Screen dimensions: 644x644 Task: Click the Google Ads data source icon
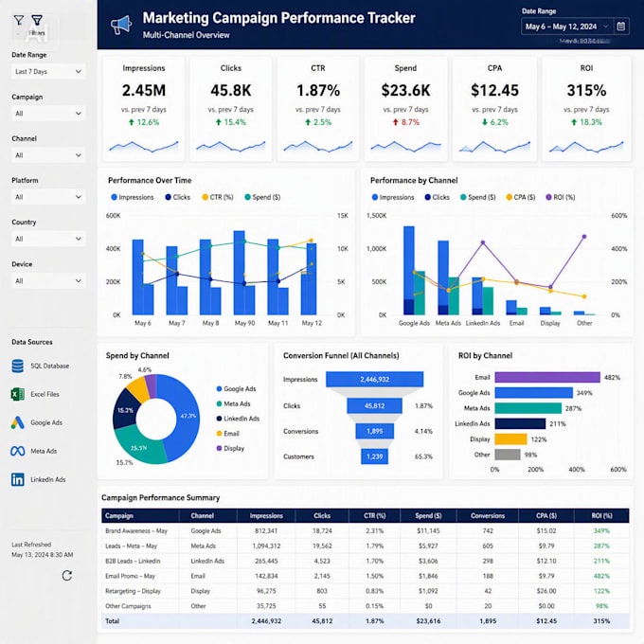click(x=18, y=422)
